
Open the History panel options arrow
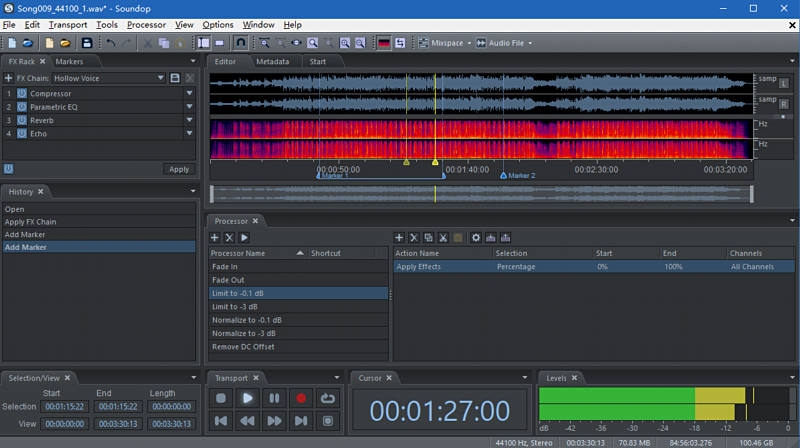193,191
